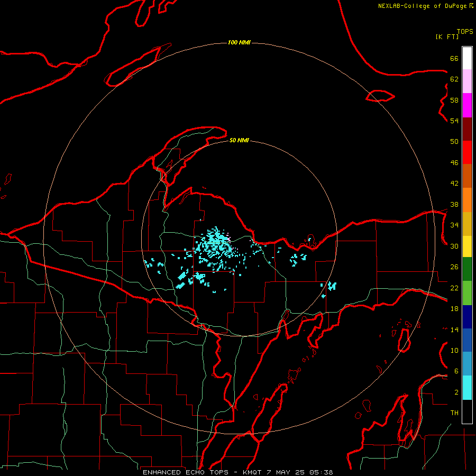Click the white swatch in the TOPS legend
Screen dimensions: 476x476
[467, 58]
